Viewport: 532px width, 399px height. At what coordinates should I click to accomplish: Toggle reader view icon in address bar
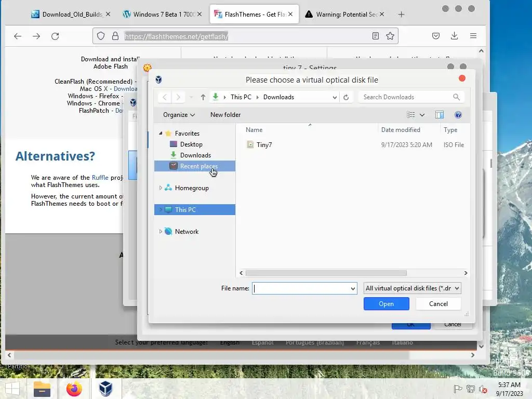[375, 36]
